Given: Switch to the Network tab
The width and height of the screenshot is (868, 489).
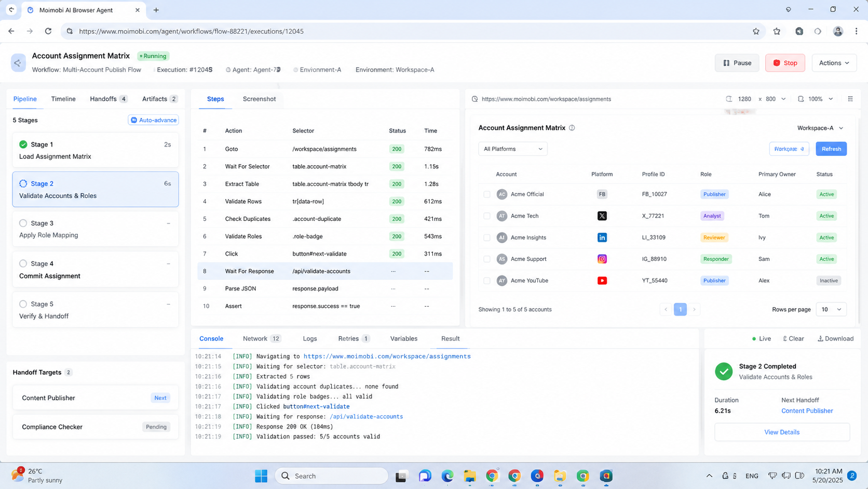Looking at the screenshot, I should [x=262, y=338].
